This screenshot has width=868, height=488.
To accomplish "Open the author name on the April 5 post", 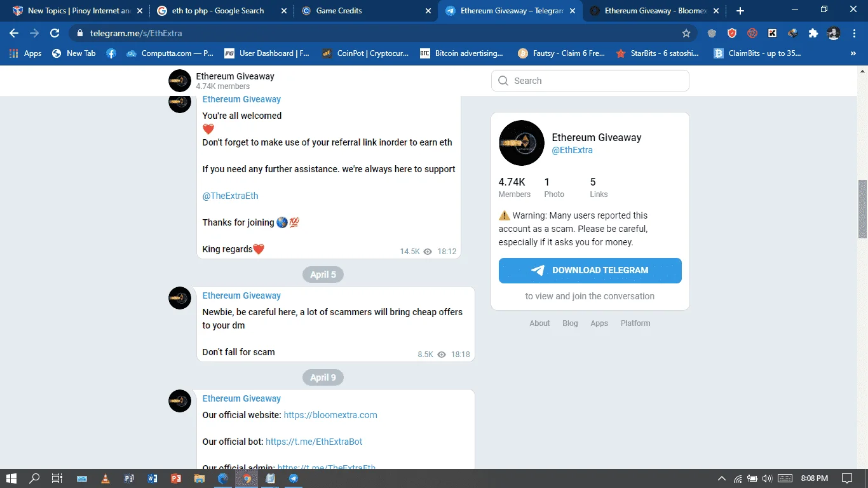I will tap(241, 295).
